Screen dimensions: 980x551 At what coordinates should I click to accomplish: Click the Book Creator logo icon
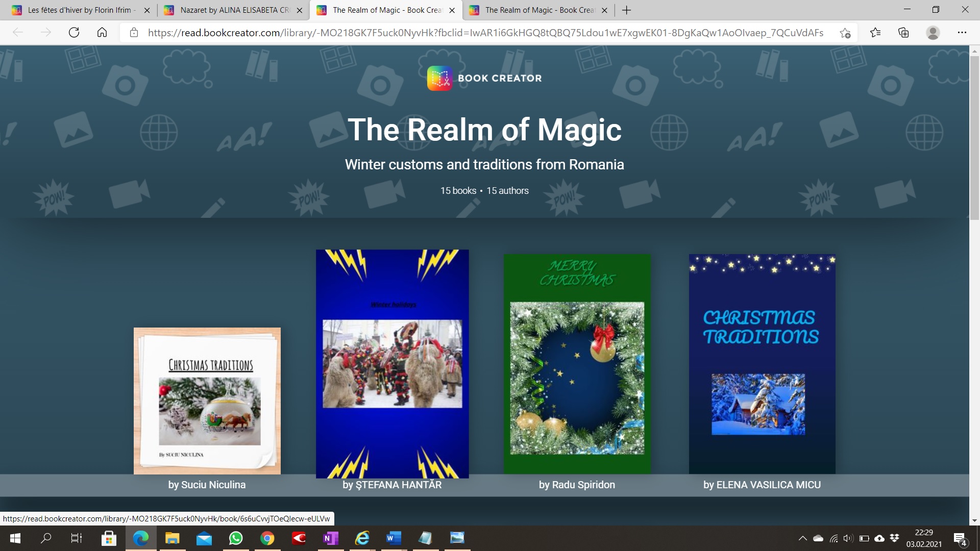coord(439,78)
